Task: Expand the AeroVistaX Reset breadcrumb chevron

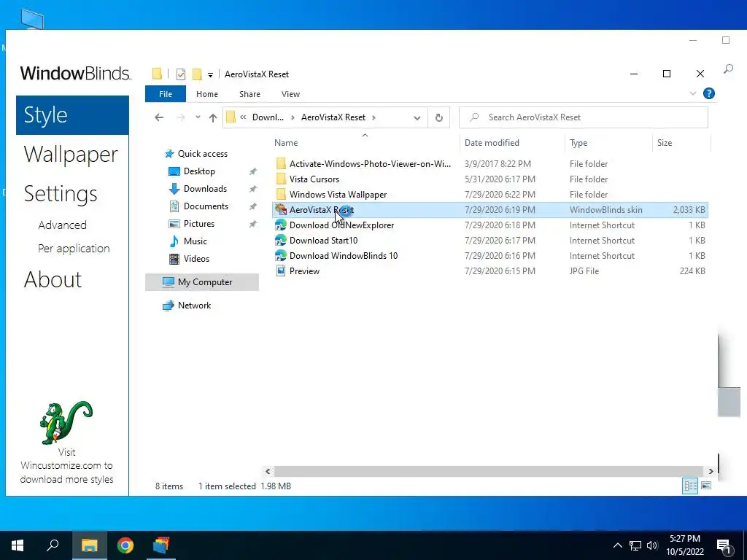Action: (374, 117)
